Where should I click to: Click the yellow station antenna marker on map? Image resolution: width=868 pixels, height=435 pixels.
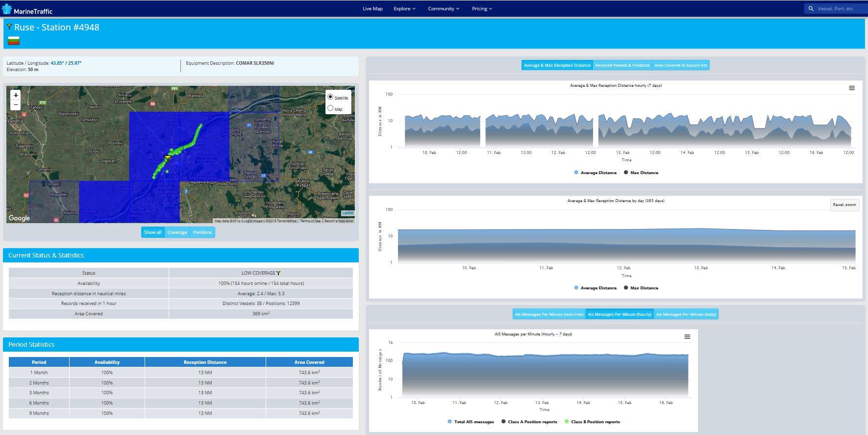168,159
